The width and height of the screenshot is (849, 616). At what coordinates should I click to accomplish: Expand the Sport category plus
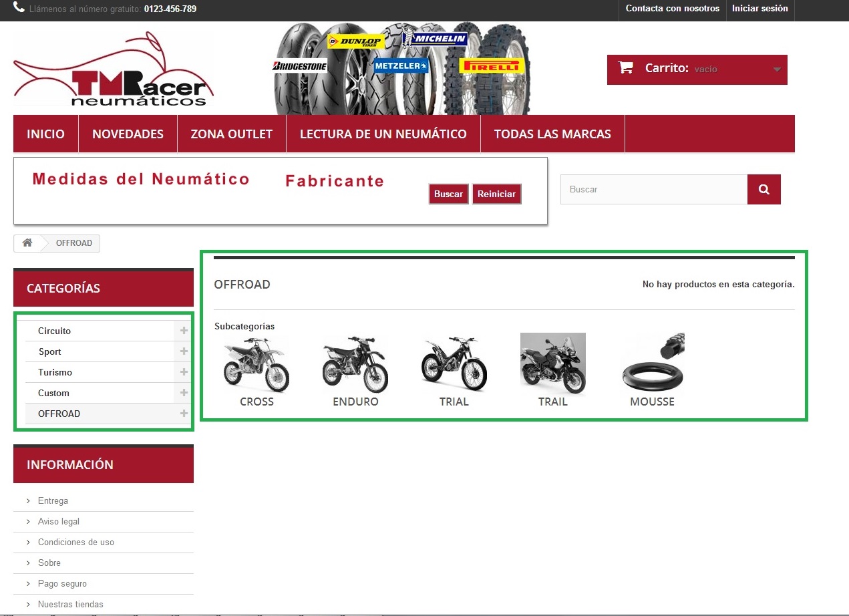pyautogui.click(x=184, y=351)
